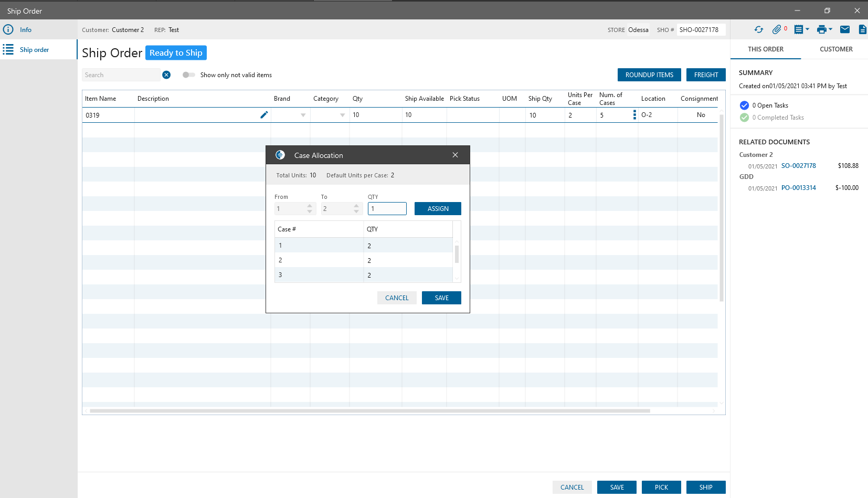Open sales order SO-0027178 link
The image size is (868, 498).
798,166
